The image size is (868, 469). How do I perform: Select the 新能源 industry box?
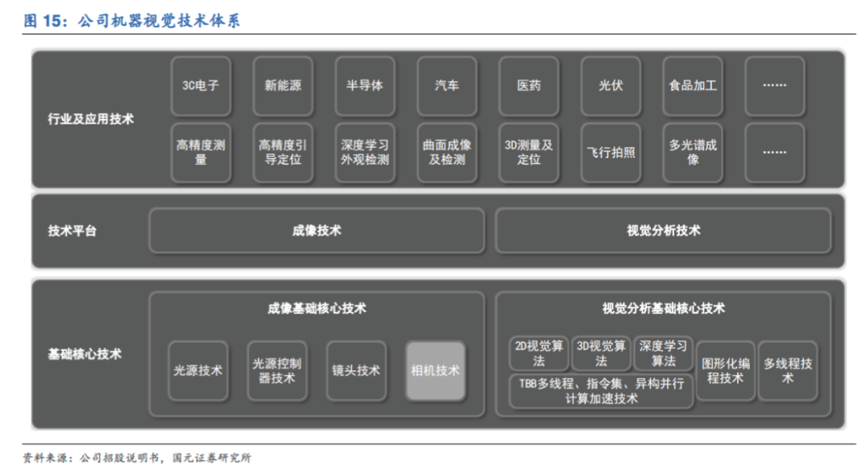pyautogui.click(x=283, y=86)
